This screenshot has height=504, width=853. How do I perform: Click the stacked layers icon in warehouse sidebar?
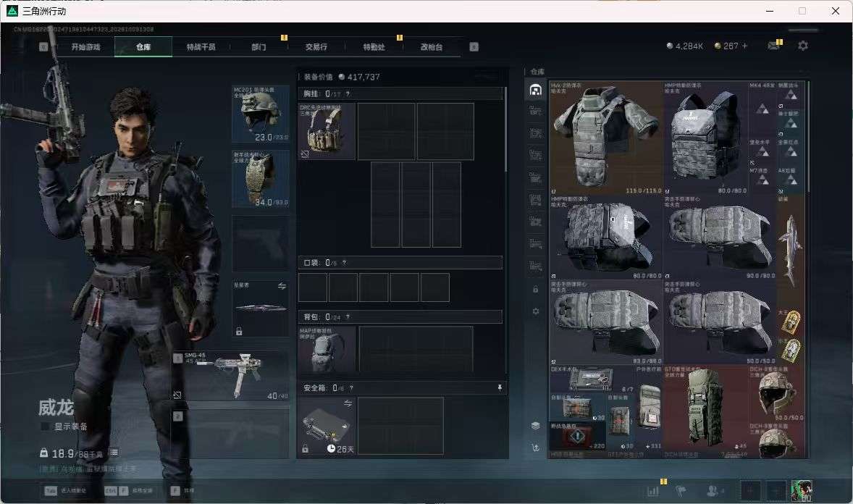[535, 426]
